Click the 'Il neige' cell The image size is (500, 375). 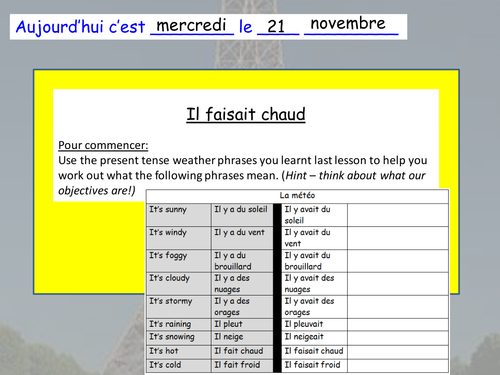coord(242,338)
